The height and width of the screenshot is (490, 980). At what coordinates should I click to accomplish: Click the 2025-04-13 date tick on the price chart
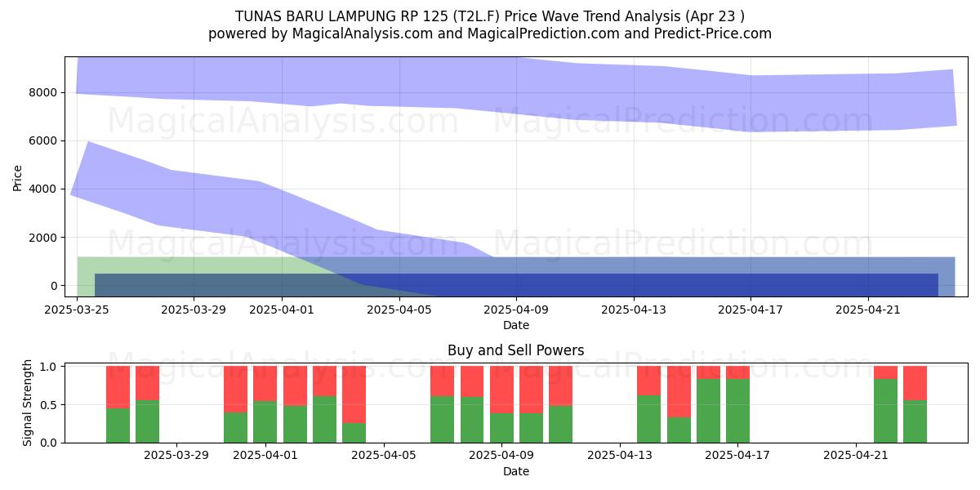click(x=634, y=310)
